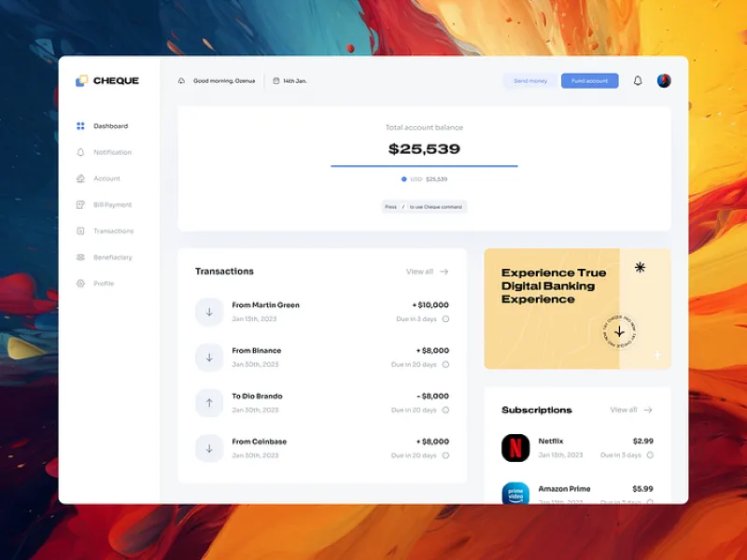747x560 pixels.
Task: Click the Amazon Prime Video icon
Action: pyautogui.click(x=515, y=494)
